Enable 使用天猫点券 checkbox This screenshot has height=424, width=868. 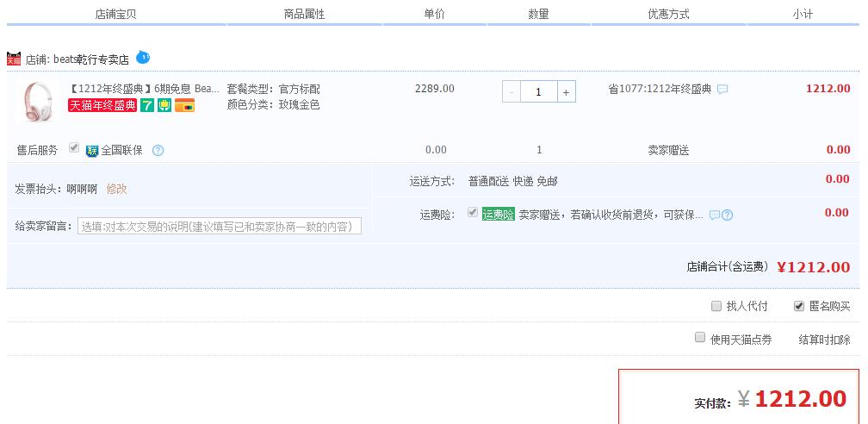click(x=700, y=337)
